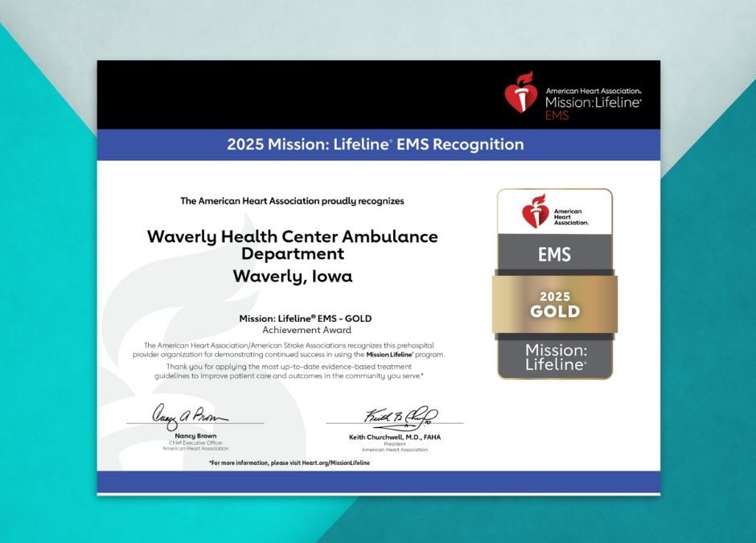Viewport: 756px width, 543px height.
Task: Click the 'Achievement Award' text
Action: pos(306,330)
